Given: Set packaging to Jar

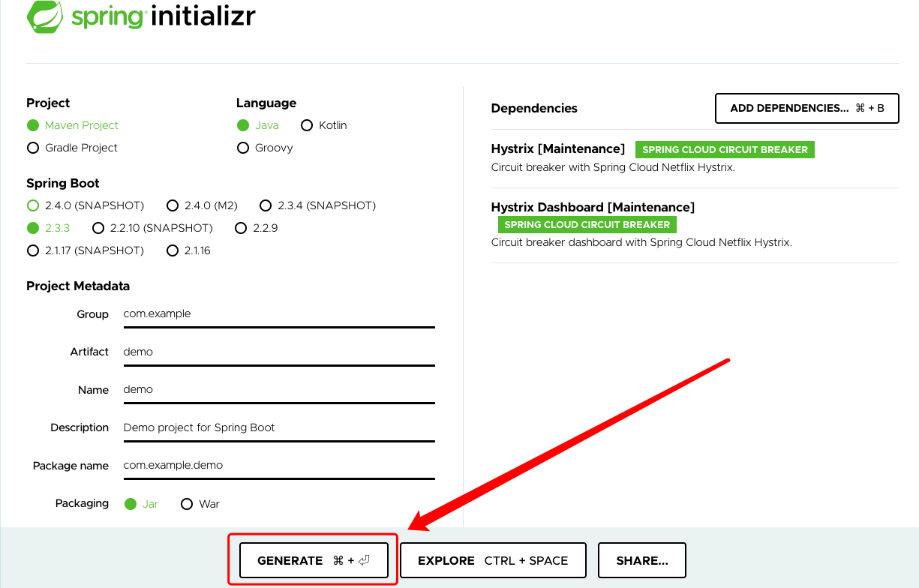Looking at the screenshot, I should tap(141, 504).
